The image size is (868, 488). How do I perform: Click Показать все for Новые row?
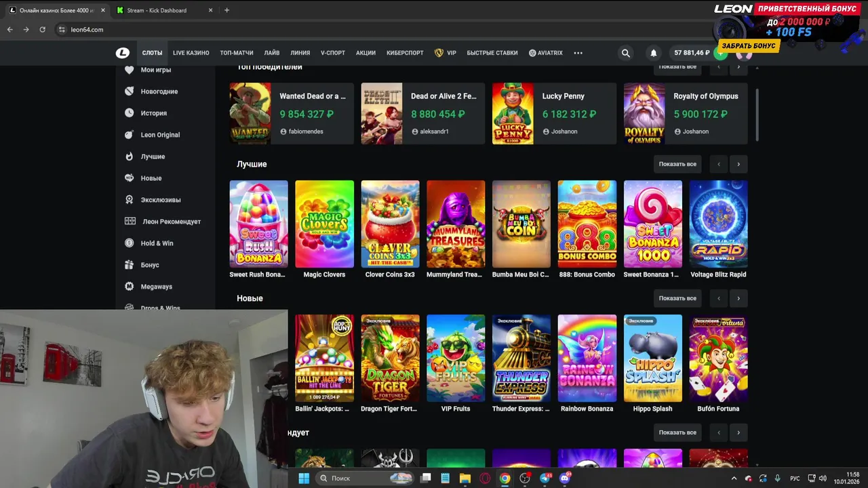coord(677,298)
